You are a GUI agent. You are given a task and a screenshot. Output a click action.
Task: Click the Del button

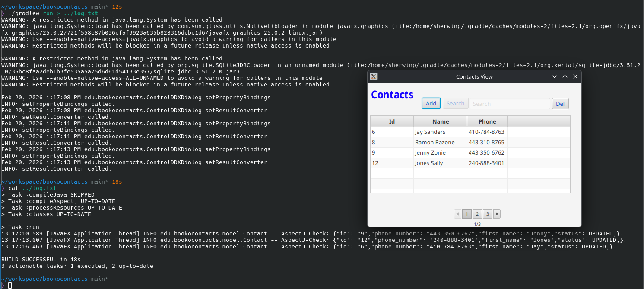[x=560, y=104]
